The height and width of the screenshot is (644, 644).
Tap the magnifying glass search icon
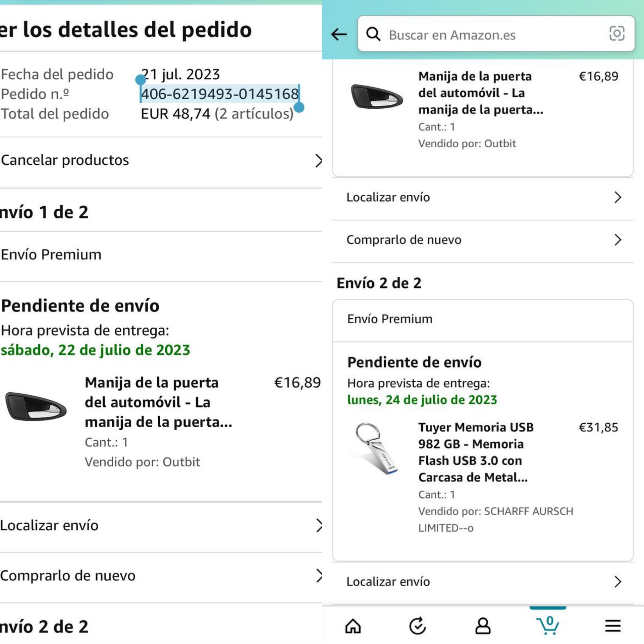pyautogui.click(x=373, y=34)
